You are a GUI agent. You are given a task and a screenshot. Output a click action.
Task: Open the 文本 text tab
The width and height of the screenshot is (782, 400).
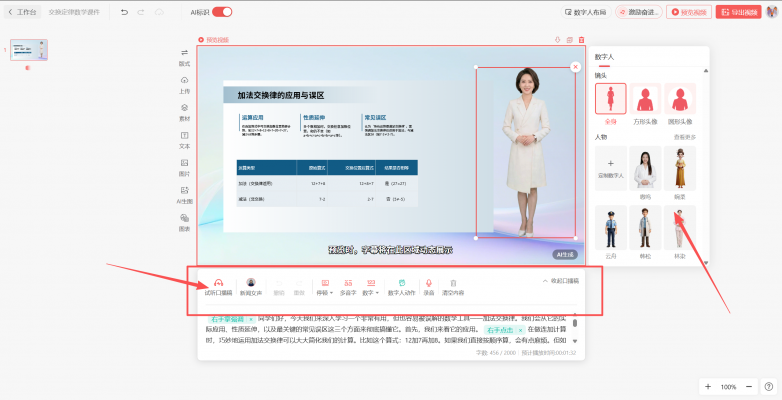tap(184, 139)
